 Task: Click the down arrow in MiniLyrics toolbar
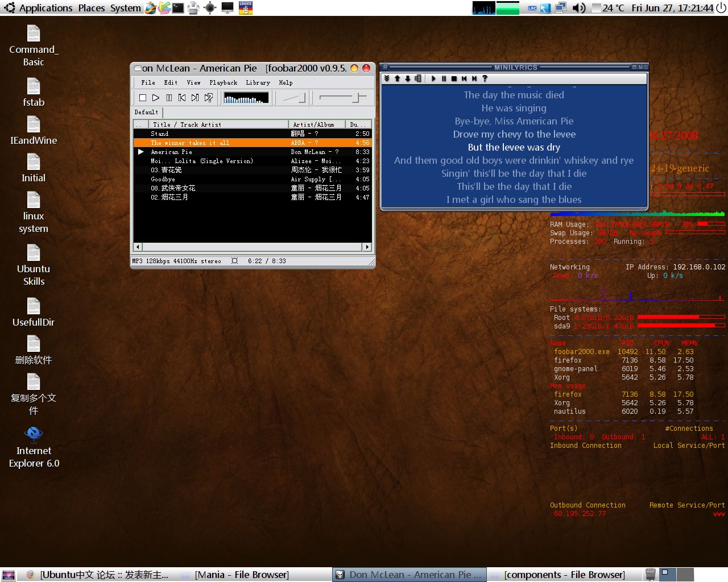pyautogui.click(x=408, y=78)
